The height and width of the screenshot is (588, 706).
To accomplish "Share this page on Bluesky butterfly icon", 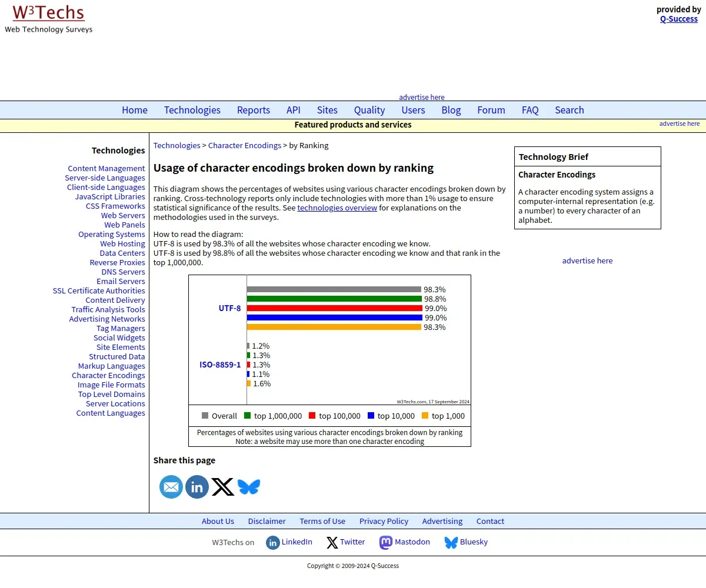I will click(x=249, y=487).
